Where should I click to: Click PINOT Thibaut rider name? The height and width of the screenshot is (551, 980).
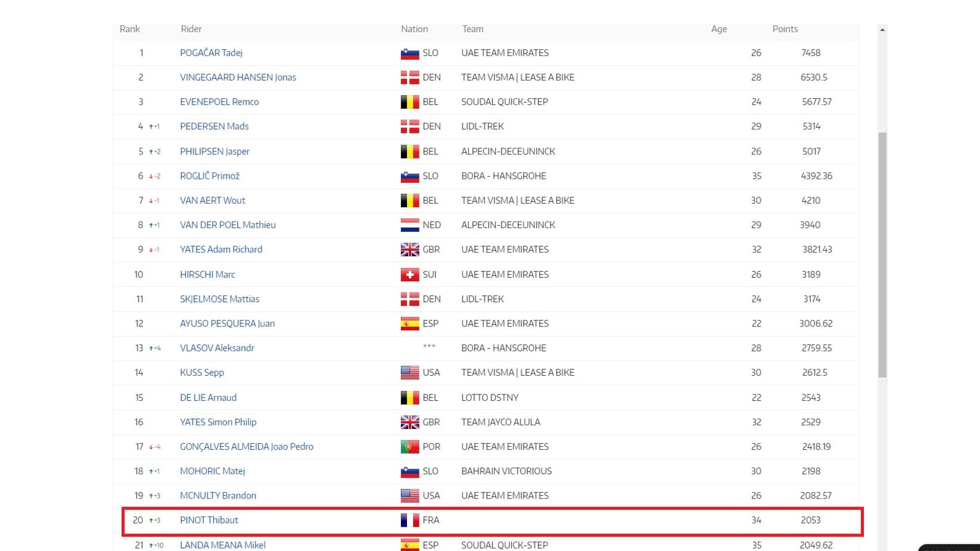coord(209,520)
